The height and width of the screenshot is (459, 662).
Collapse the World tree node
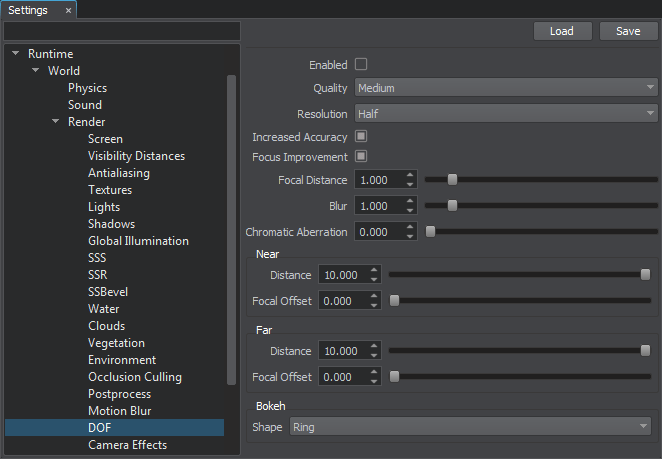tap(36, 71)
